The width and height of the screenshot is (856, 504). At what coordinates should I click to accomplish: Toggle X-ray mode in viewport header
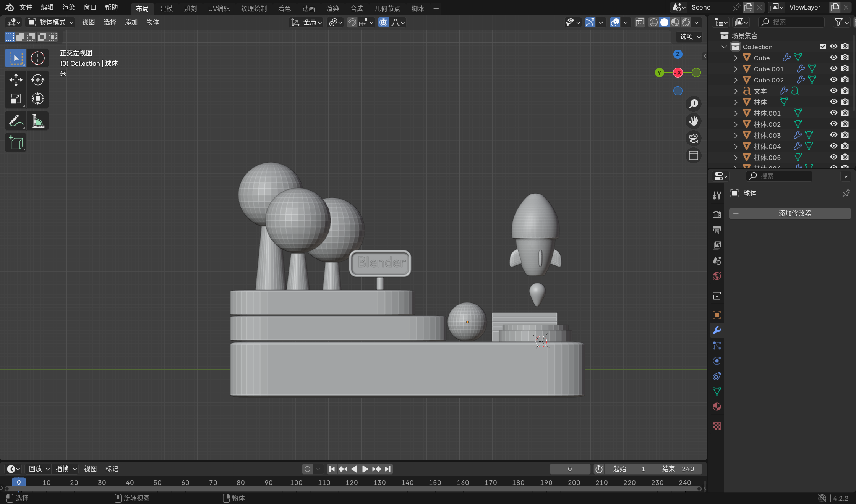(640, 23)
